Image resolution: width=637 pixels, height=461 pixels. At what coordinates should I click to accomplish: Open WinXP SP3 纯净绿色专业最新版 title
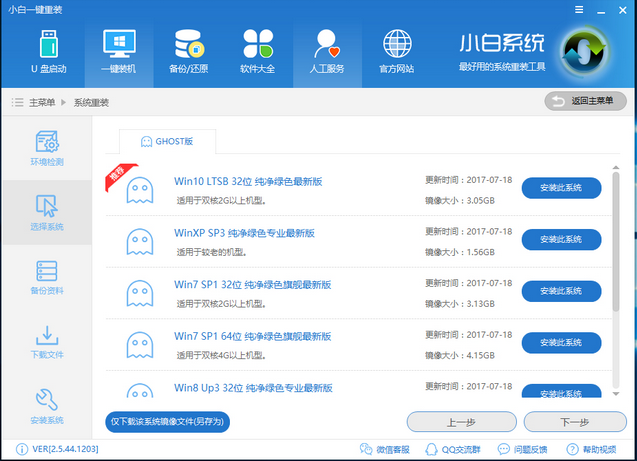click(245, 233)
